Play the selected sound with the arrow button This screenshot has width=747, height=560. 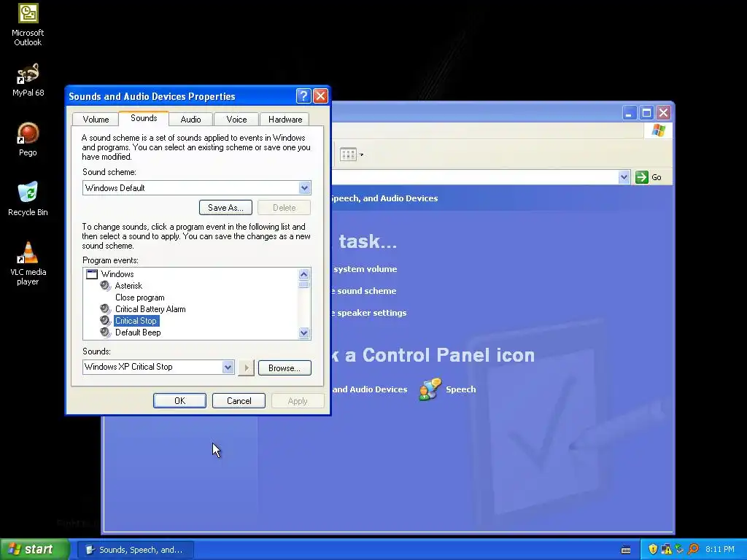point(246,367)
